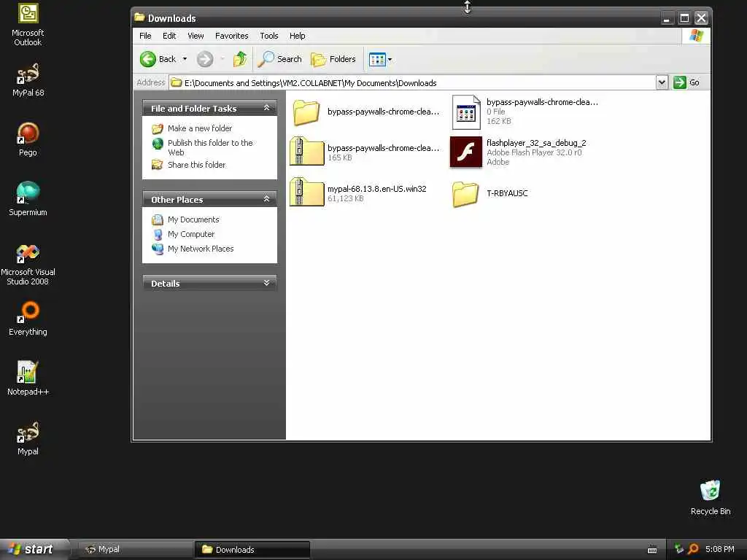This screenshot has height=560, width=747.
Task: Open My Network Places link
Action: (x=201, y=249)
